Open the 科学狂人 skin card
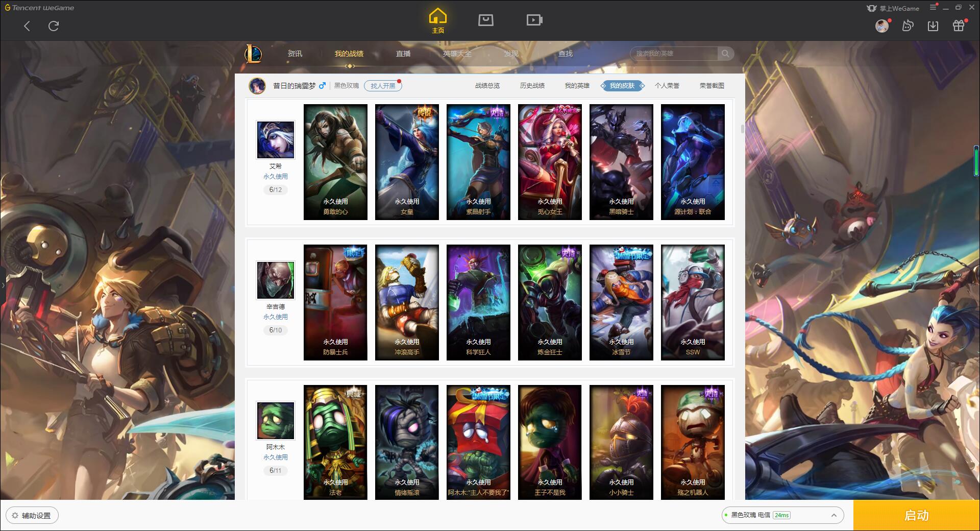This screenshot has width=980, height=531. point(478,303)
